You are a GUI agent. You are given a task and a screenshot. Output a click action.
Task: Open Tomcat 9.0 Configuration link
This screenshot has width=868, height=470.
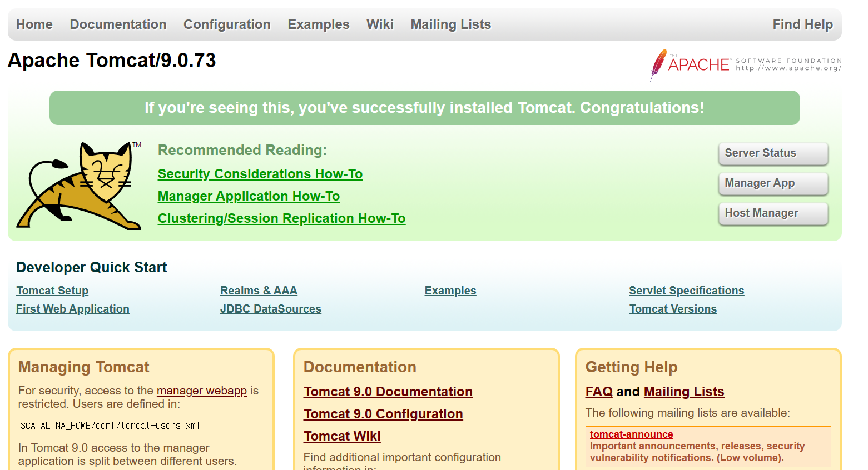pos(383,414)
